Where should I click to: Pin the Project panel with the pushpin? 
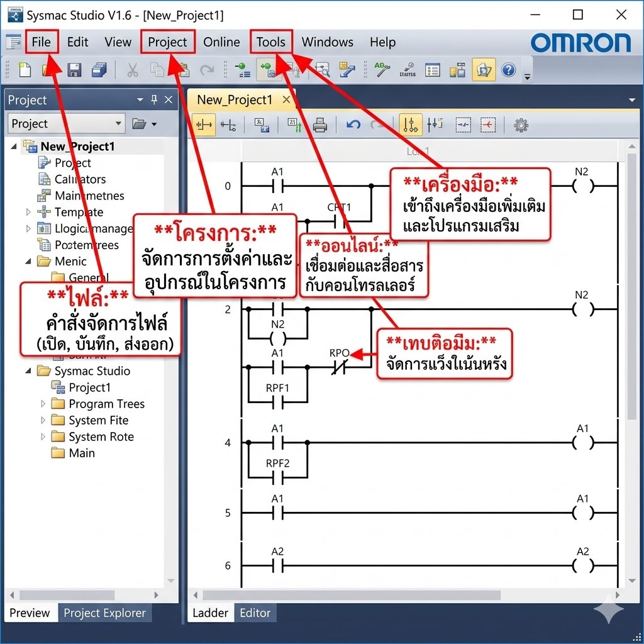(154, 99)
